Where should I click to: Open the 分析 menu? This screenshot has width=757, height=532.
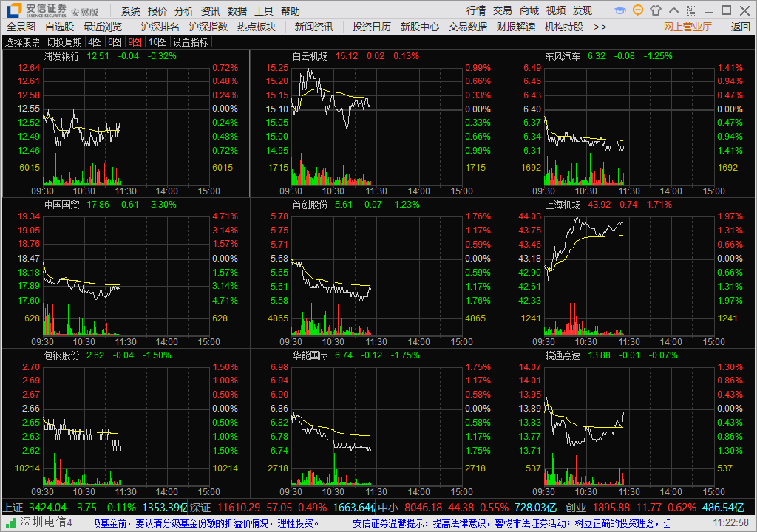pos(183,10)
